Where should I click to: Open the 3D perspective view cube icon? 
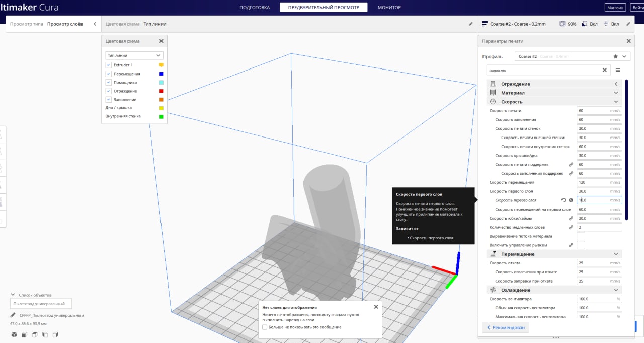(x=14, y=334)
